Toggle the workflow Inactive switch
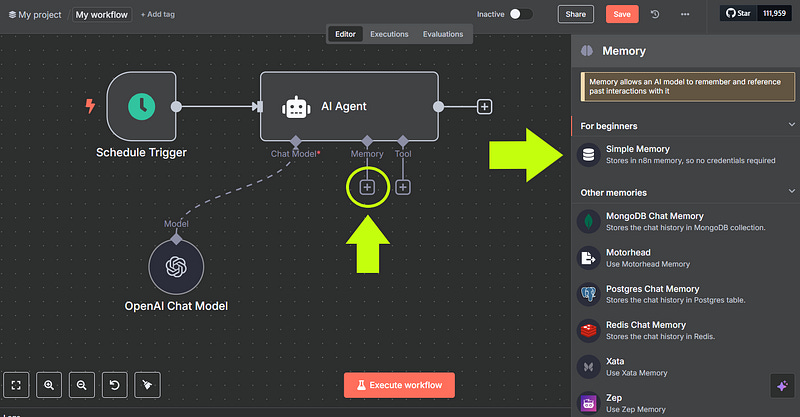This screenshot has height=417, width=800. (x=520, y=14)
